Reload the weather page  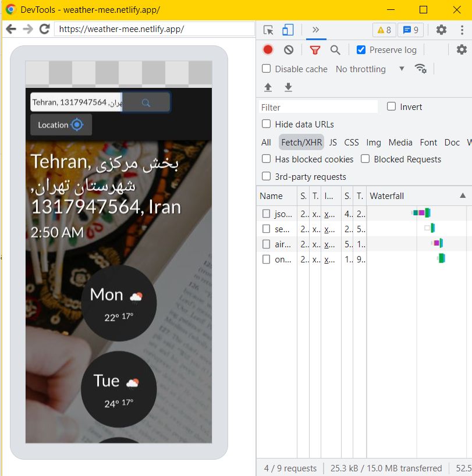point(45,29)
